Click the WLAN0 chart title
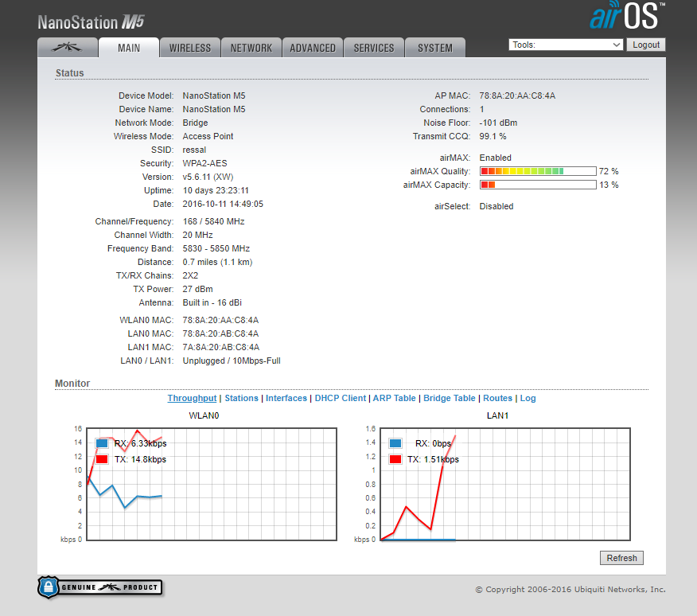The width and height of the screenshot is (697, 616). (204, 415)
